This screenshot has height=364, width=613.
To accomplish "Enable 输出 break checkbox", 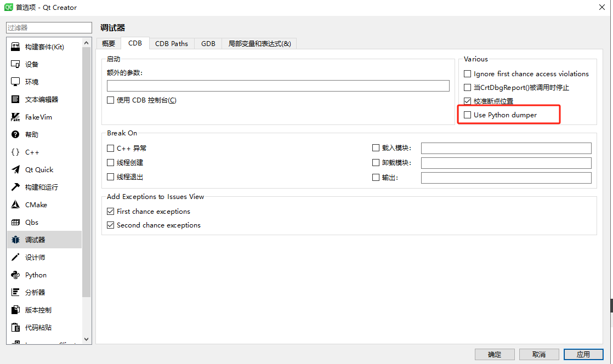I will point(376,178).
